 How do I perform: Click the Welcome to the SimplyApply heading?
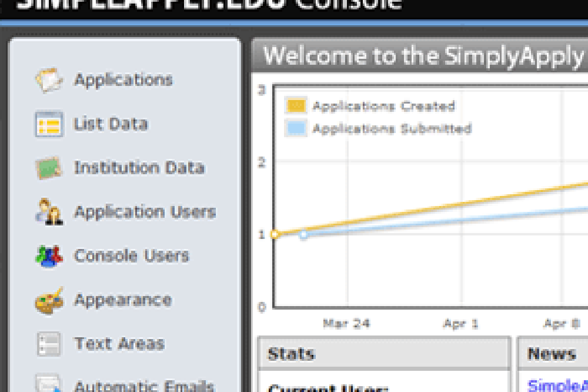point(424,57)
